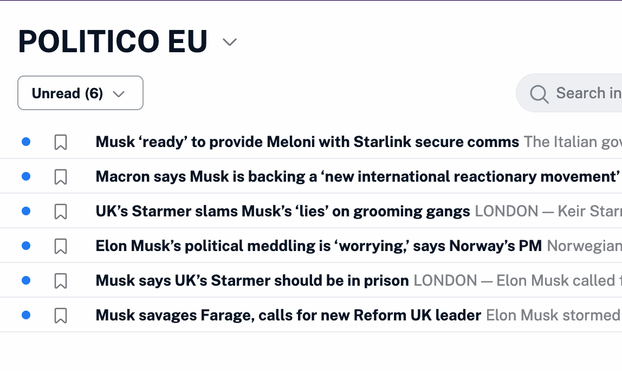622x371 pixels.
Task: Toggle unread dot on Macron article
Action: tap(26, 176)
